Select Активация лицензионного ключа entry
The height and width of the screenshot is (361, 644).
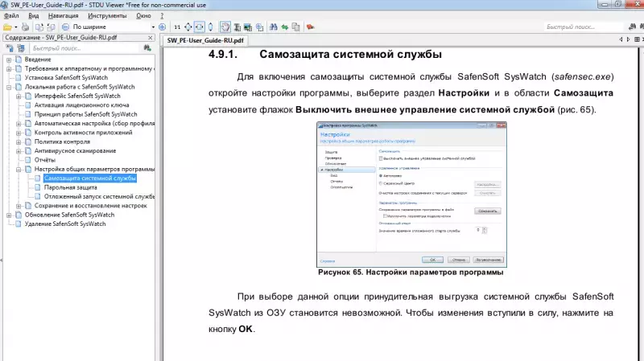[x=82, y=105]
